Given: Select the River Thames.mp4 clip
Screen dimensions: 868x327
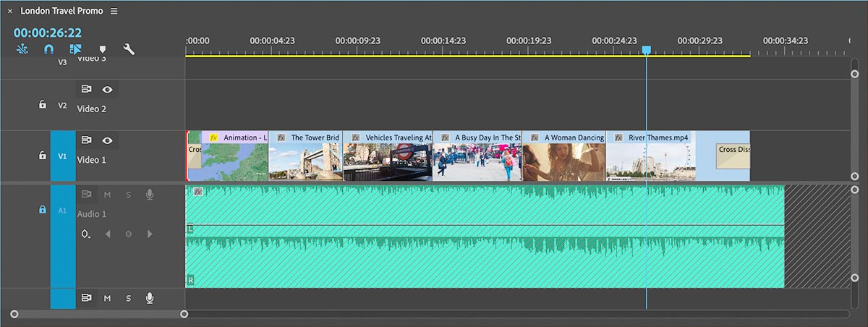Looking at the screenshot, I should click(x=650, y=160).
